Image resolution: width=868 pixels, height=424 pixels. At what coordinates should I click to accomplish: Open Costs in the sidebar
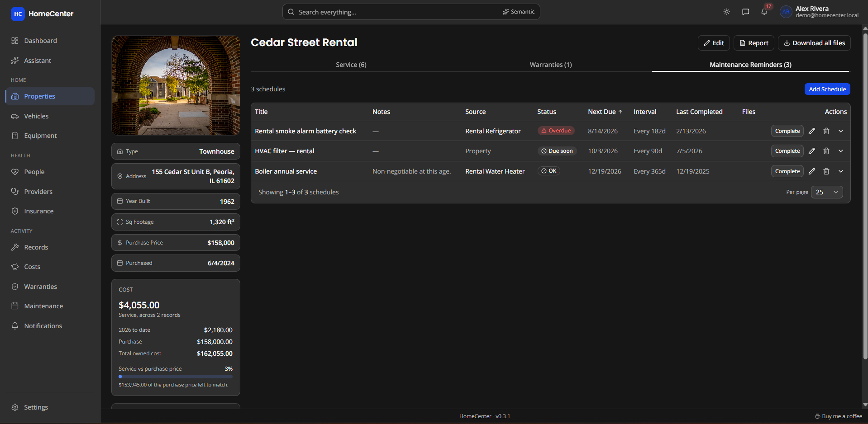pos(50,267)
